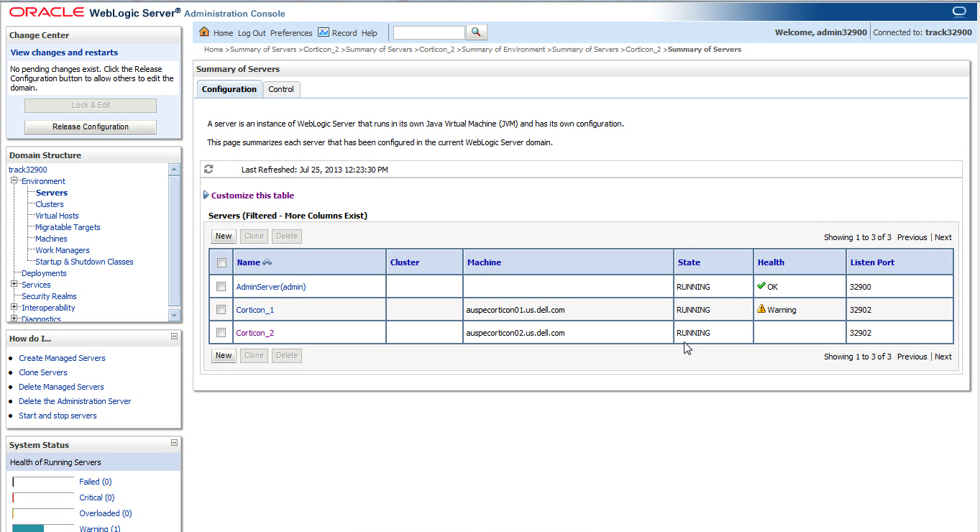Open the Corticon_2 server link
Screen dimensions: 980x532
pos(255,332)
